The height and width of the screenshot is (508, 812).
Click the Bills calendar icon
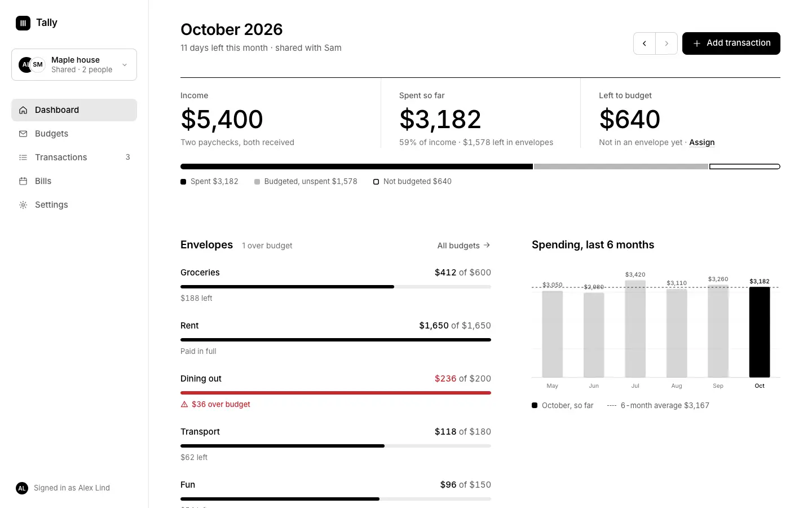(x=23, y=181)
